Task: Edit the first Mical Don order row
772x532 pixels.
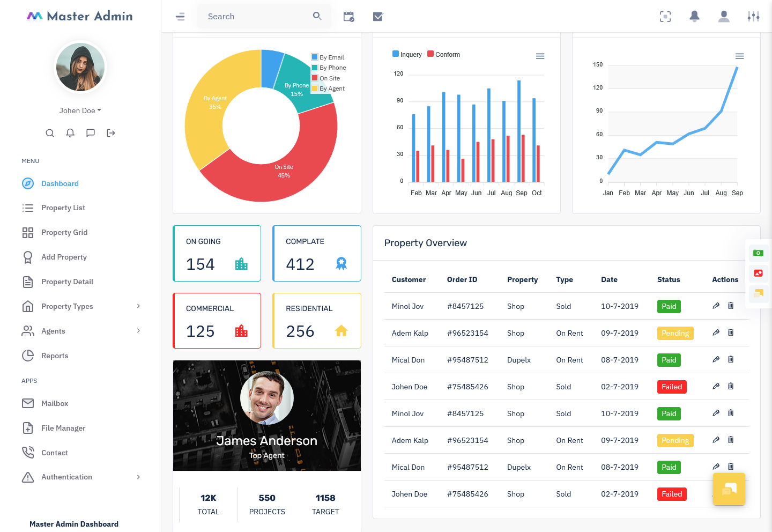Action: coord(716,359)
